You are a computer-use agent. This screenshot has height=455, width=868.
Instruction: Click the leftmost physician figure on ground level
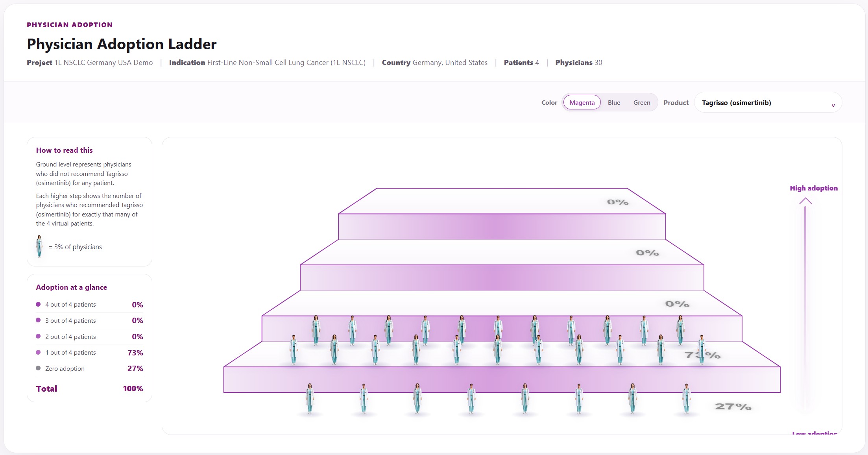coord(310,398)
